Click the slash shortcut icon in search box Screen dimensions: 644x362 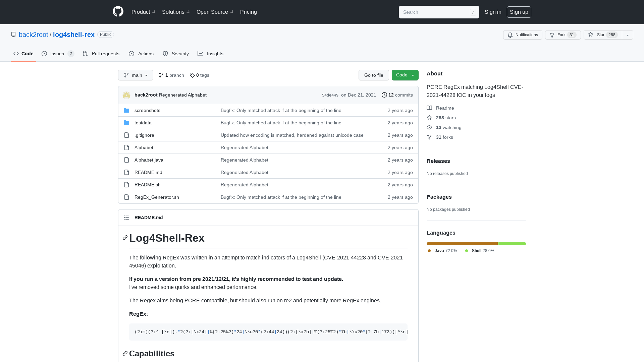click(x=473, y=12)
